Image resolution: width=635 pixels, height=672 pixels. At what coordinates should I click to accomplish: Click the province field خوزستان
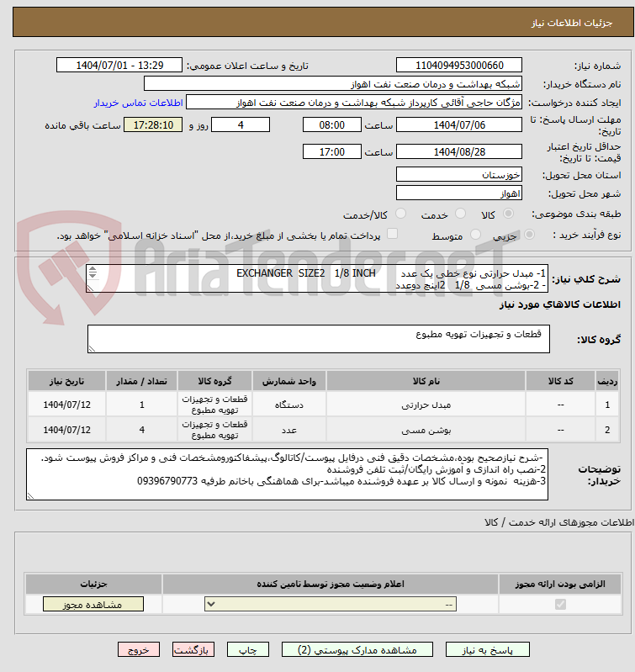(459, 174)
